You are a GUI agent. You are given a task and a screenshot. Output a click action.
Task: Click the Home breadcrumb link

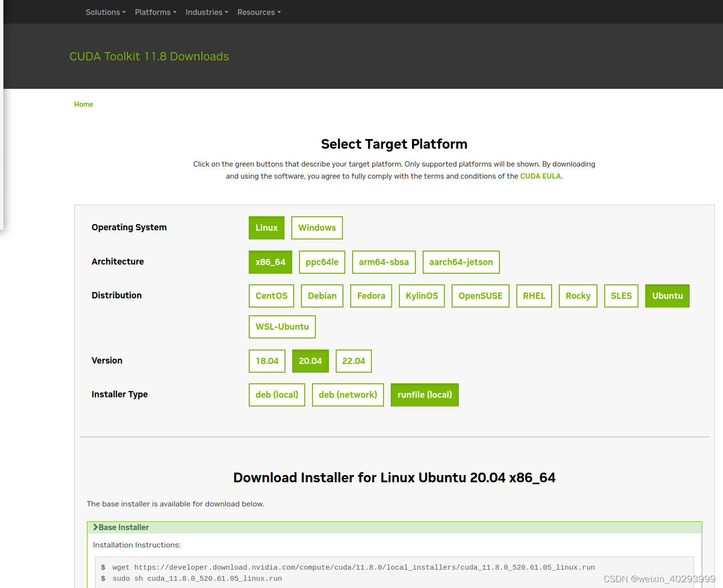(x=84, y=104)
